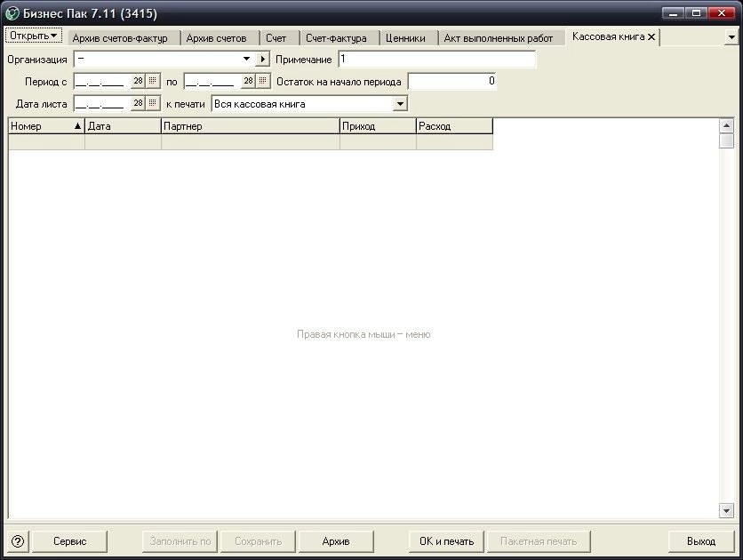This screenshot has width=743, height=560.
Task: Click the Сохранить button
Action: point(259,541)
